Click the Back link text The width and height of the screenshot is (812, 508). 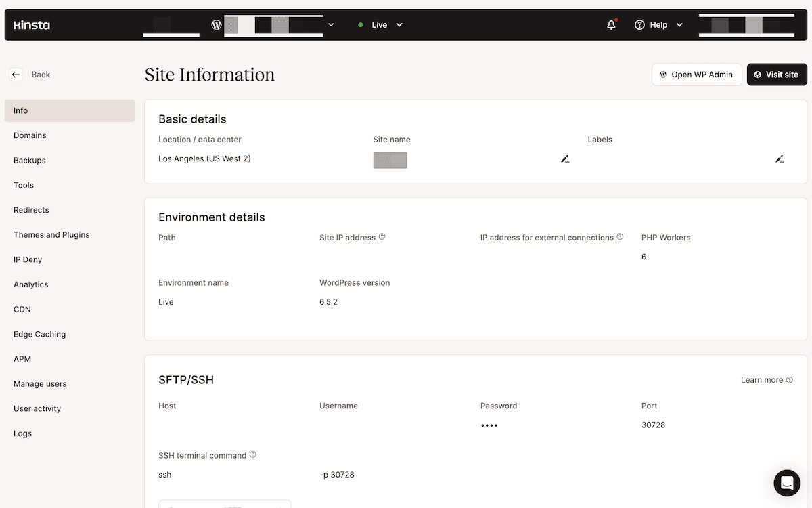[x=41, y=75]
